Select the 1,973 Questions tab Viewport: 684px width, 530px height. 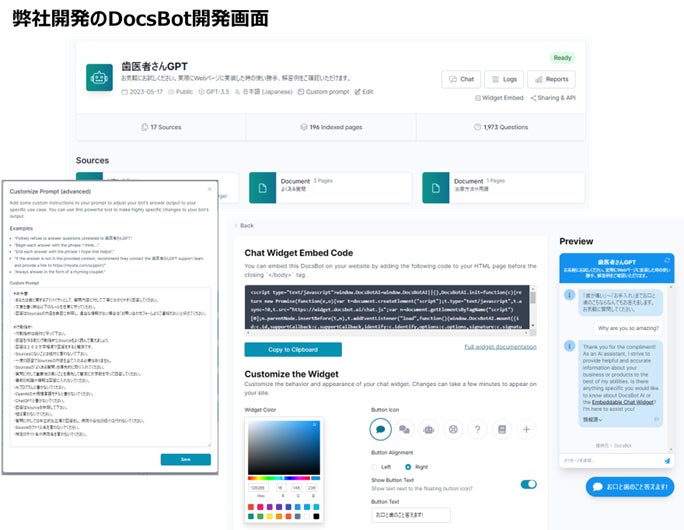(501, 127)
